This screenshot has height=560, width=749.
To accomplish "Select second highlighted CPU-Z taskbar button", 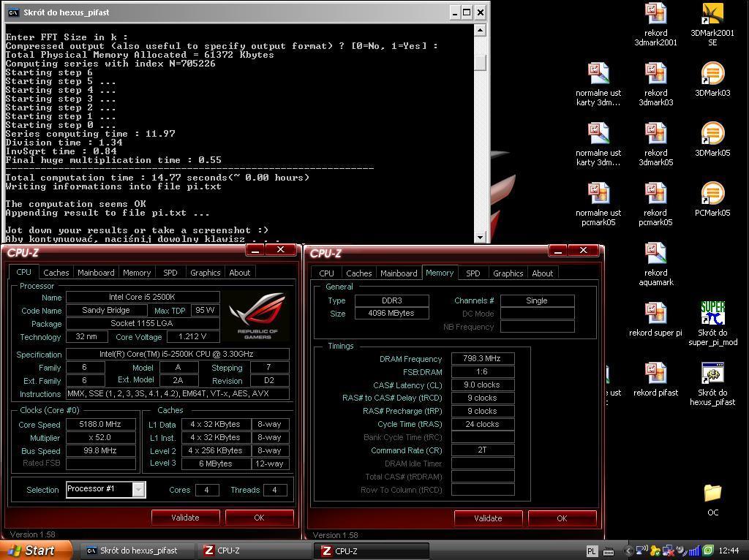I will pyautogui.click(x=371, y=551).
